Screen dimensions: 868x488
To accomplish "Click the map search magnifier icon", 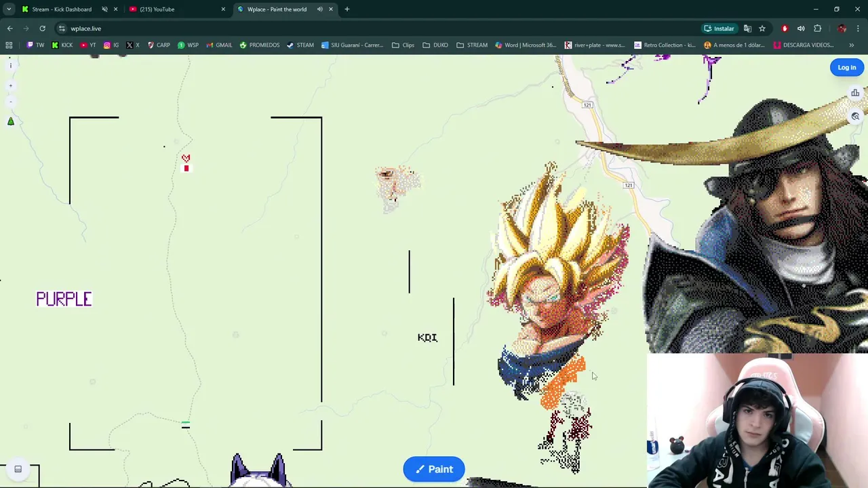I will click(855, 116).
